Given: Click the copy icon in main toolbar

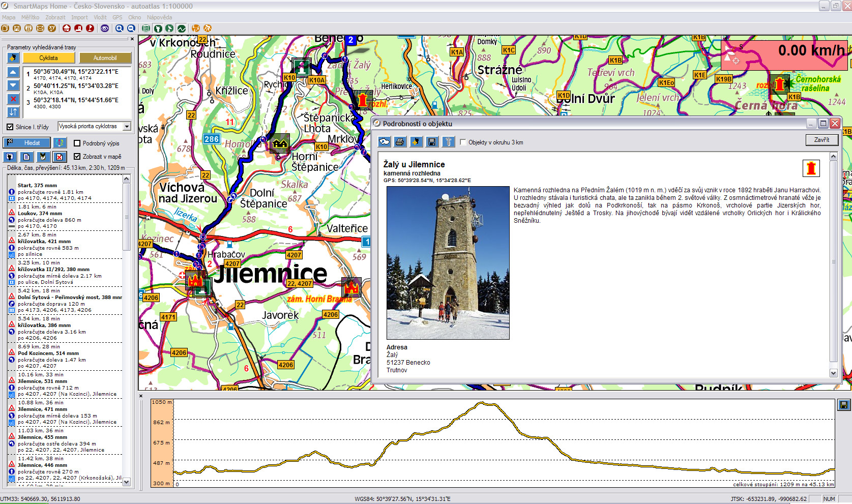Looking at the screenshot, I should tap(5, 28).
